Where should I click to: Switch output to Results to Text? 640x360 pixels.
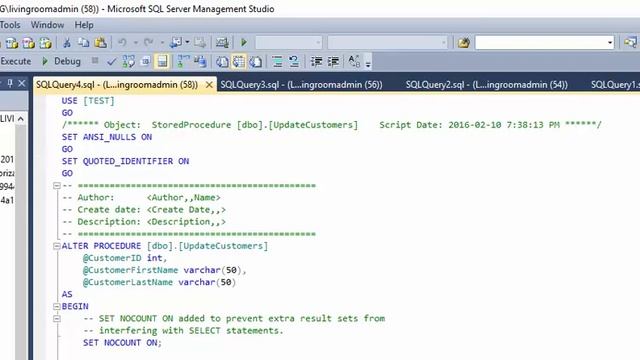[222, 62]
